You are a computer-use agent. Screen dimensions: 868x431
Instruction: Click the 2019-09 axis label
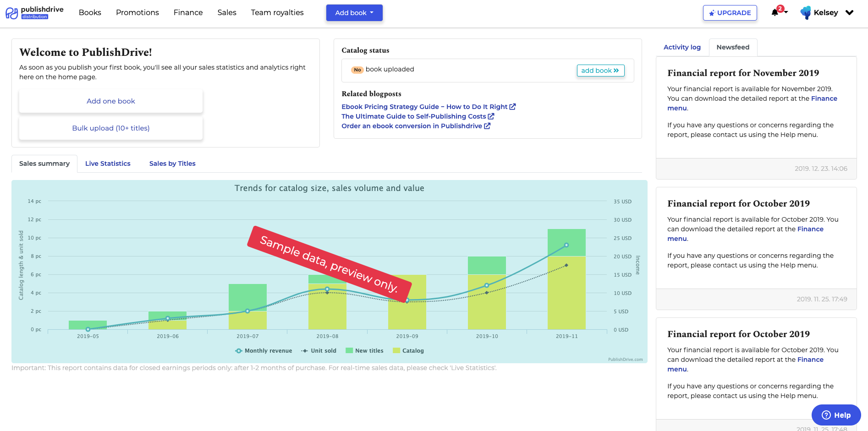[x=407, y=336]
